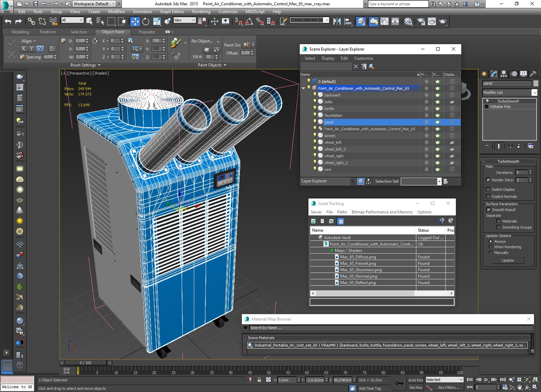Click the Refresh icon in Asset Tracking
Screen dimensions: 541x392
[313, 221]
